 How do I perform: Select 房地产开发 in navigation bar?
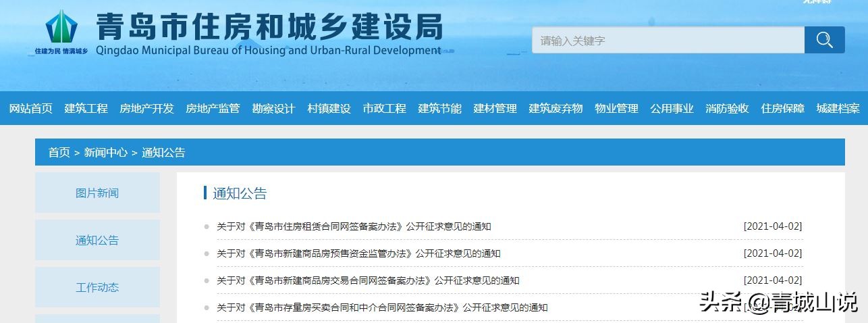(146, 108)
